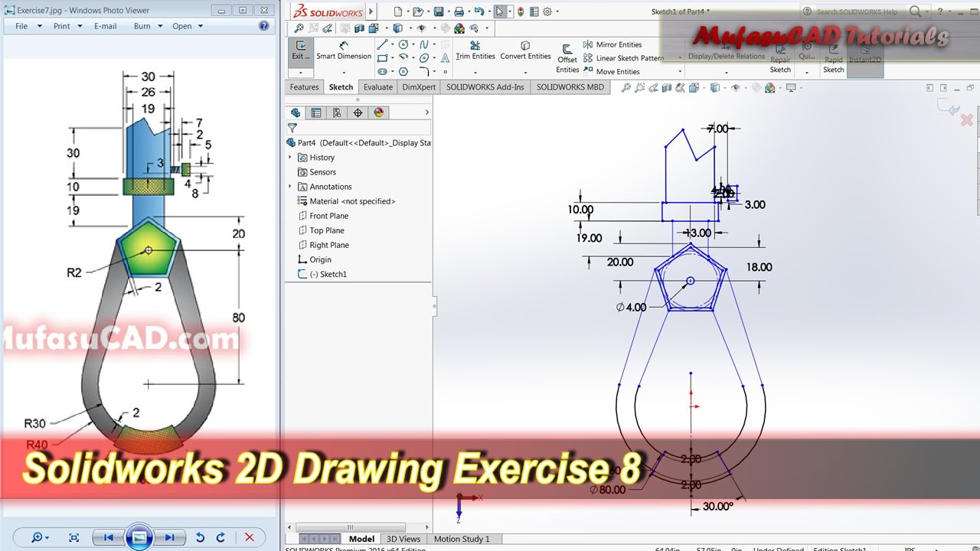980x551 pixels.
Task: Open the Trim Entities dropdown arrow
Action: (x=475, y=72)
